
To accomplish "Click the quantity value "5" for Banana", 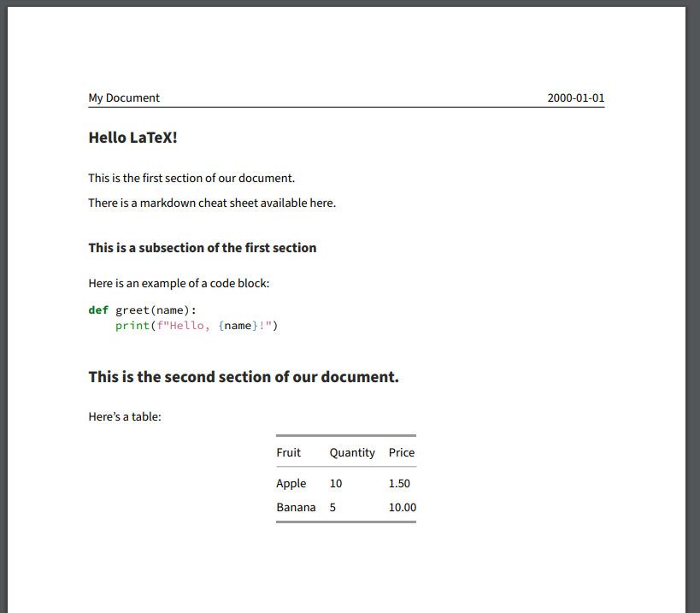I will [x=332, y=507].
